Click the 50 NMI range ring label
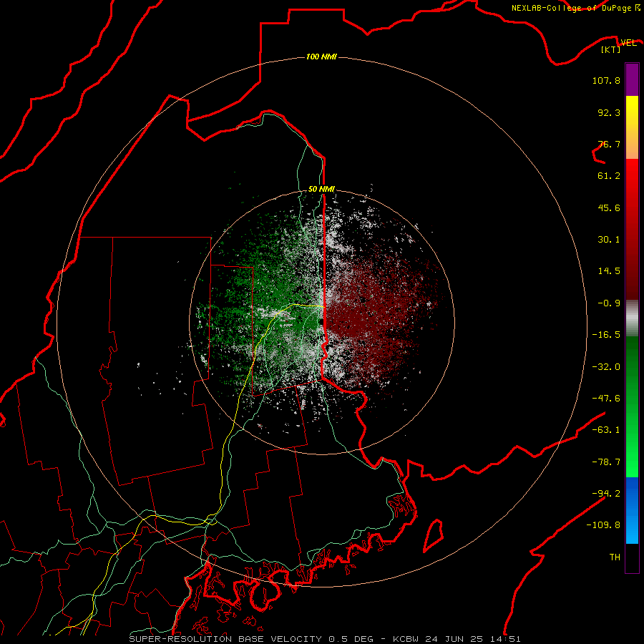Screen dimensions: 644x644 [x=321, y=189]
